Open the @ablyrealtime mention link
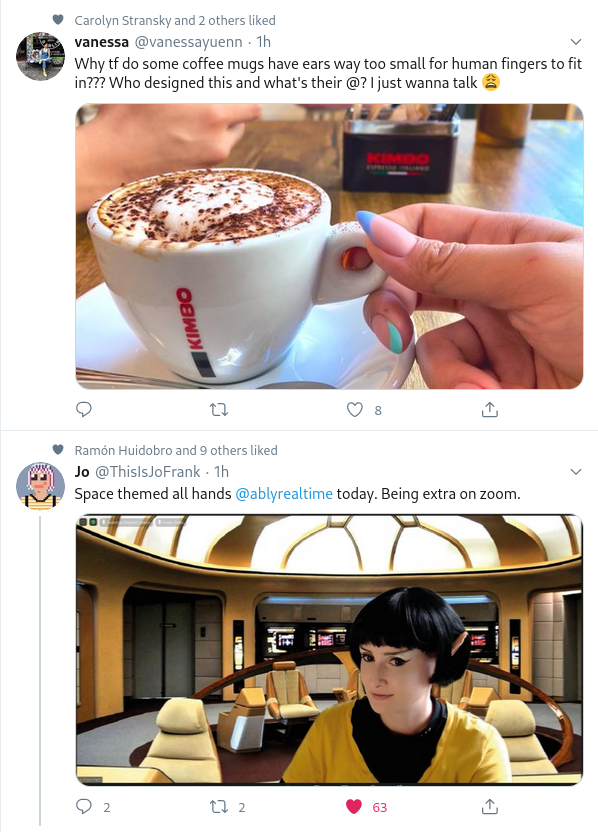 (284, 493)
